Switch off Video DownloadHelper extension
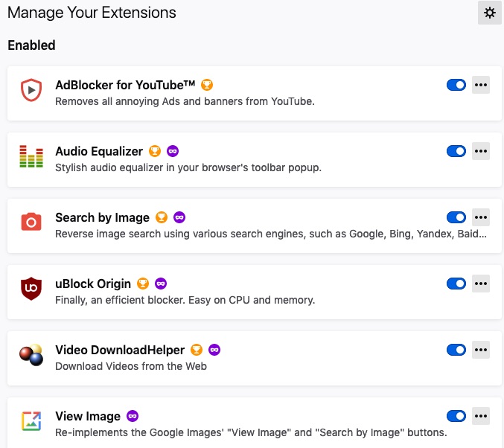The height and width of the screenshot is (448, 504). [x=456, y=350]
